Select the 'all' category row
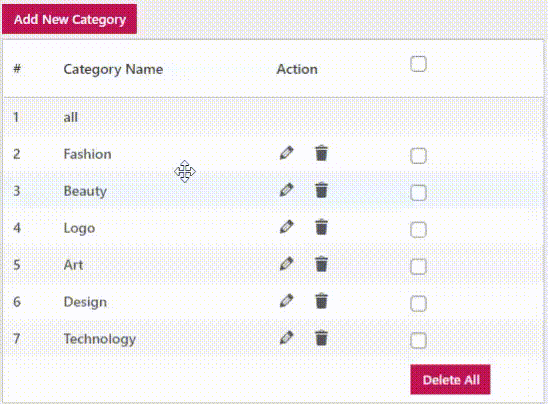 273,117
